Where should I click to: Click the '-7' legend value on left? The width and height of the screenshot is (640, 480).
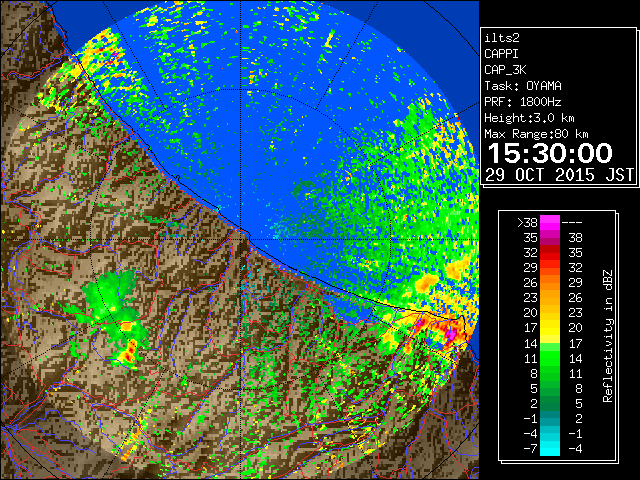(531, 449)
